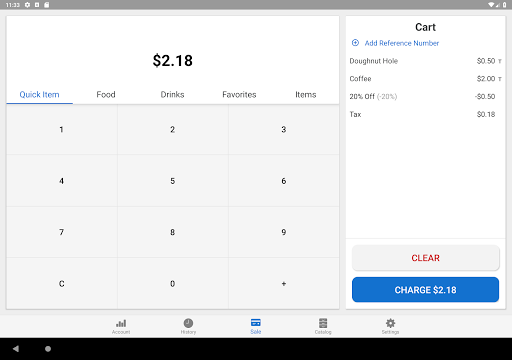
Task: Open the Settings gear icon
Action: (390, 323)
